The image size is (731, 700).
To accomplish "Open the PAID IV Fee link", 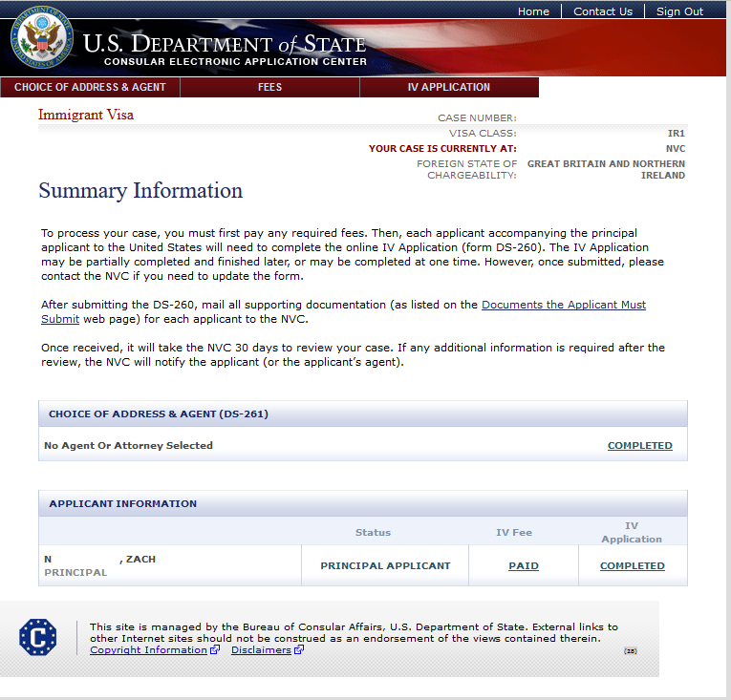I will [x=523, y=565].
